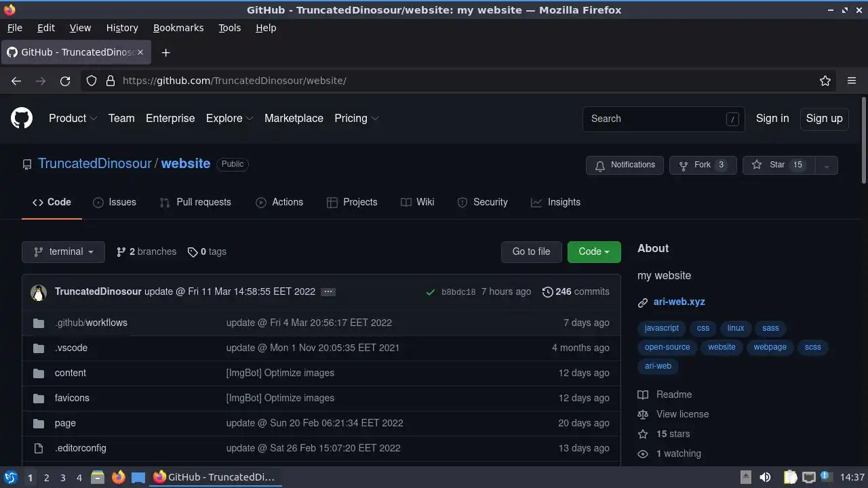This screenshot has width=868, height=488.
Task: Reload the page with the refresh icon
Action: (65, 81)
